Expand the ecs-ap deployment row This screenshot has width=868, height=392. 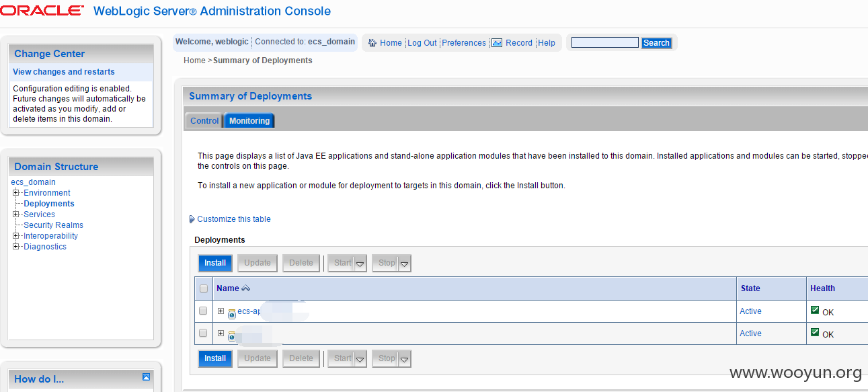pyautogui.click(x=221, y=311)
